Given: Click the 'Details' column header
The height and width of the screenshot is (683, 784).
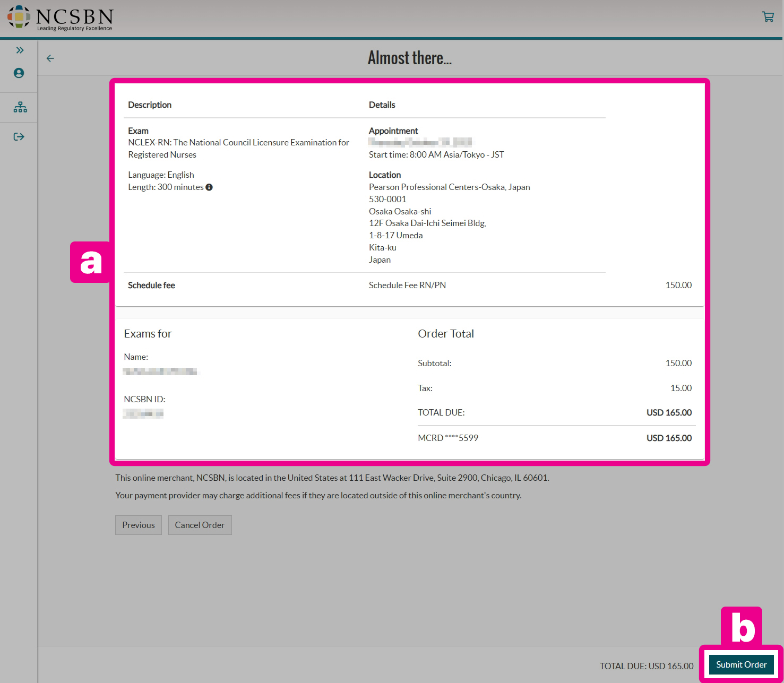Looking at the screenshot, I should click(x=382, y=105).
